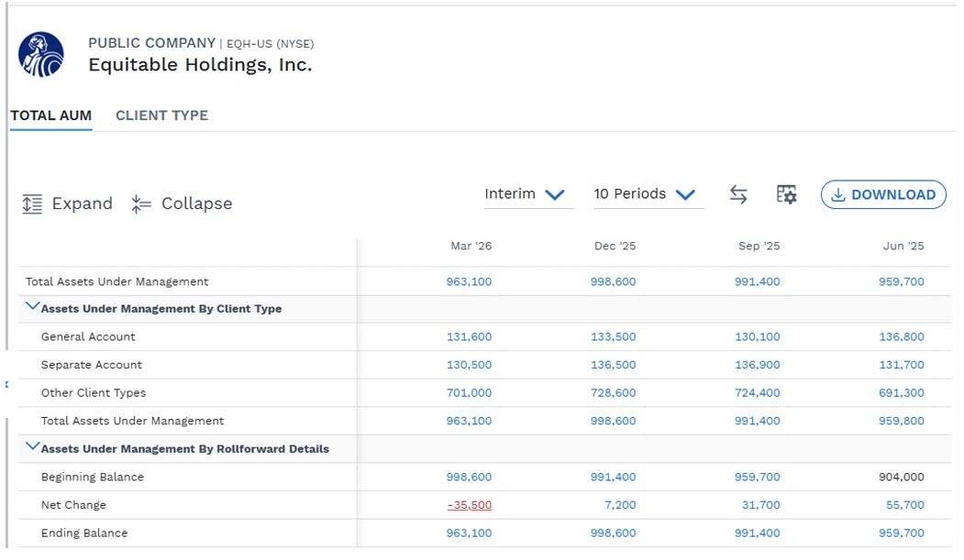Collapse Assets Under Management By Client Type
The height and width of the screenshot is (560, 964).
33,306
